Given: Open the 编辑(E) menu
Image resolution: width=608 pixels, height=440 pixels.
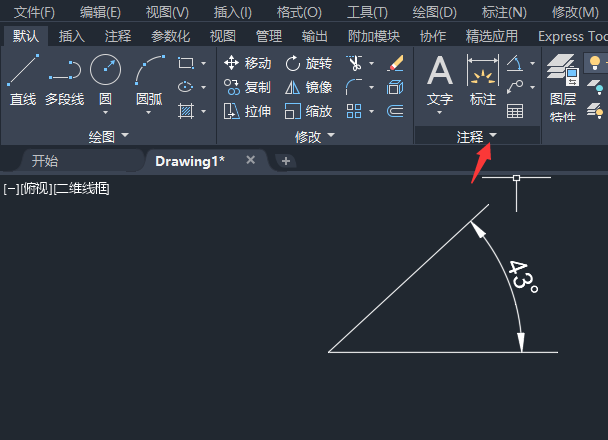Looking at the screenshot, I should coord(100,12).
